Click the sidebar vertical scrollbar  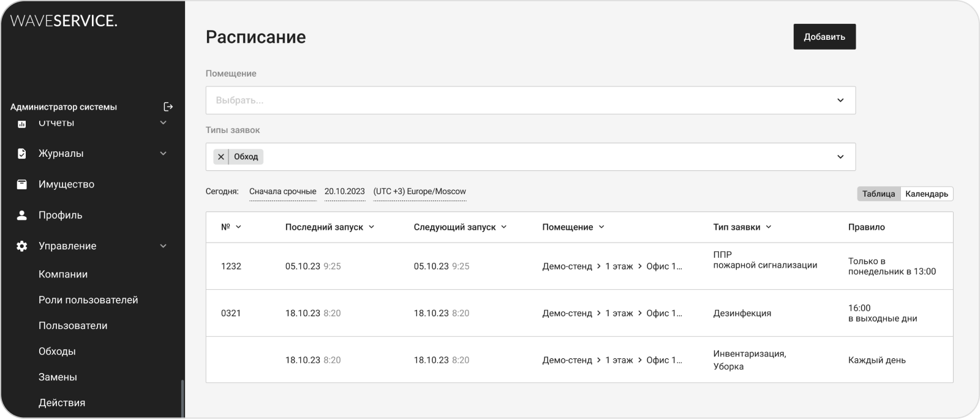tap(181, 398)
